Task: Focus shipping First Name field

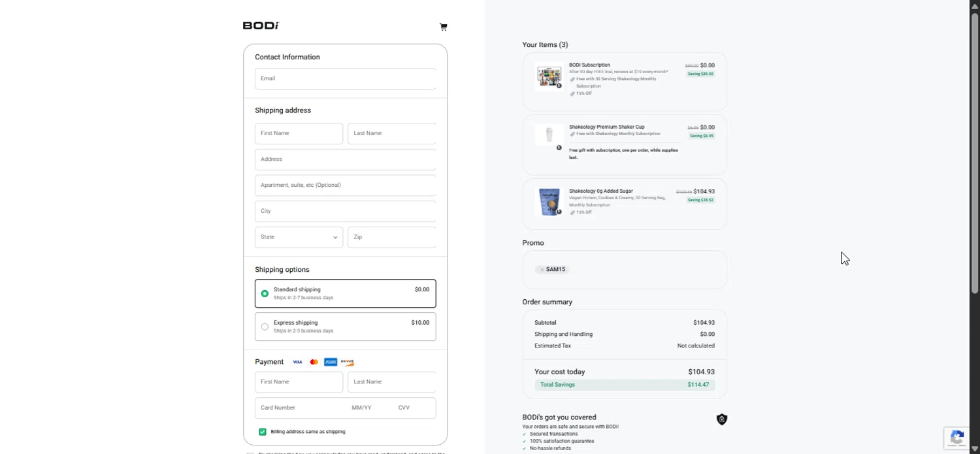Action: pos(299,133)
